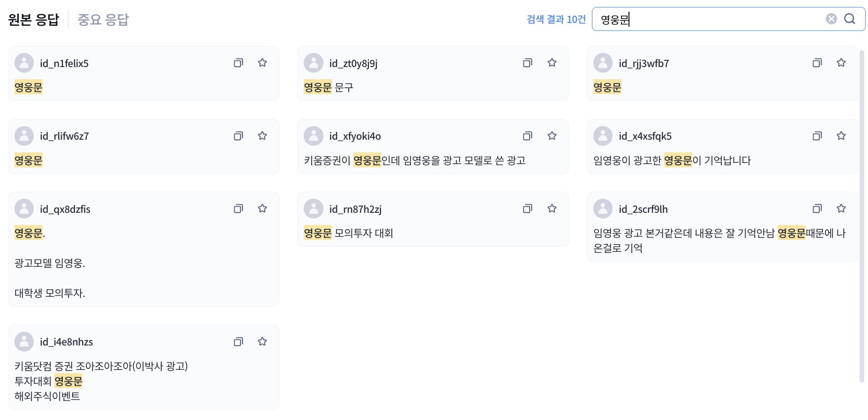
Task: Open the id_2scrf9lh response card
Action: (x=722, y=240)
